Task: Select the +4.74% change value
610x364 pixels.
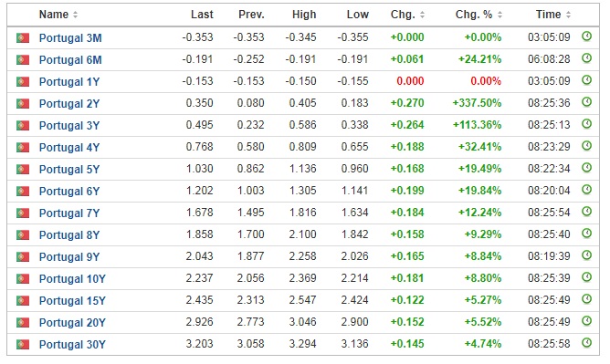Action: (483, 344)
